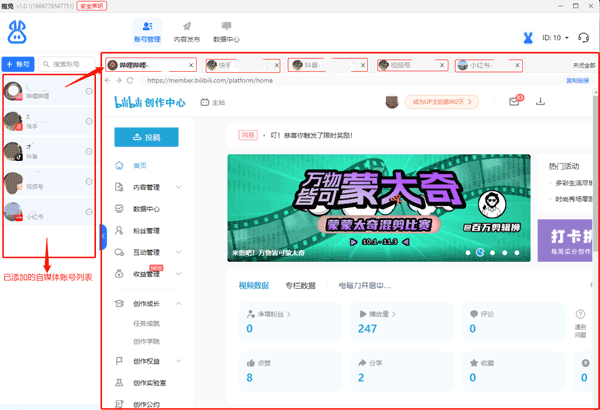
Task: Click the circle icon on 哔哩哔哩 account row
Action: (89, 91)
